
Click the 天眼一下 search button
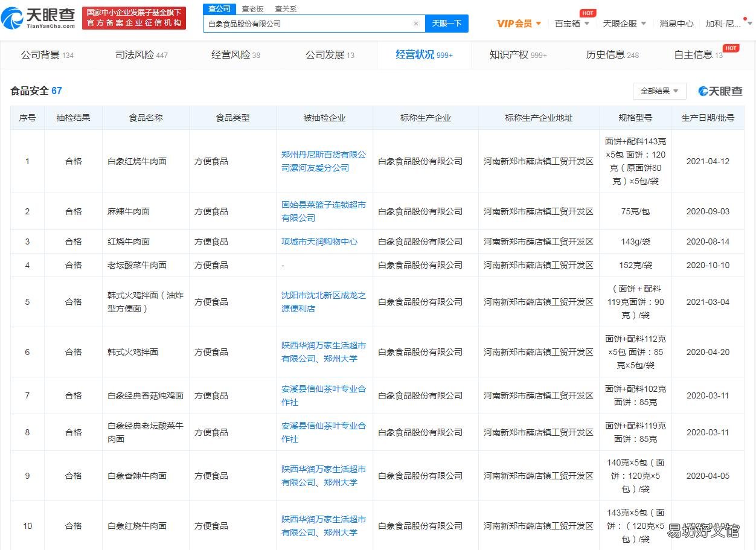pos(447,24)
